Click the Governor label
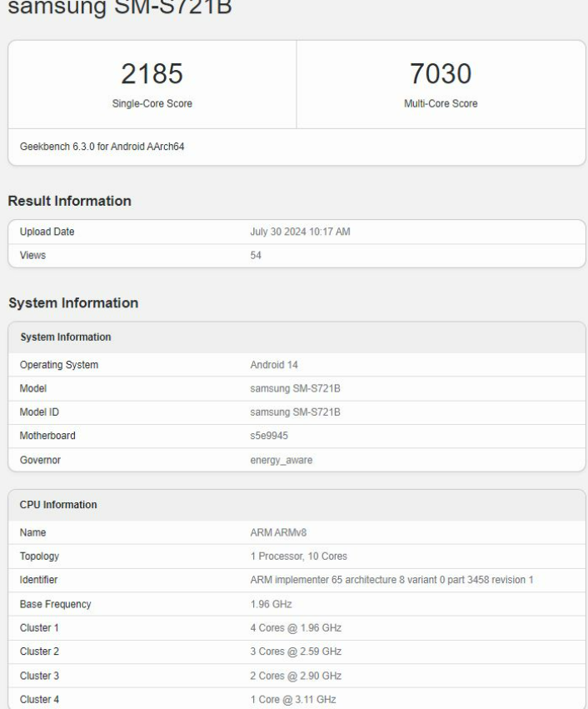 pos(40,460)
